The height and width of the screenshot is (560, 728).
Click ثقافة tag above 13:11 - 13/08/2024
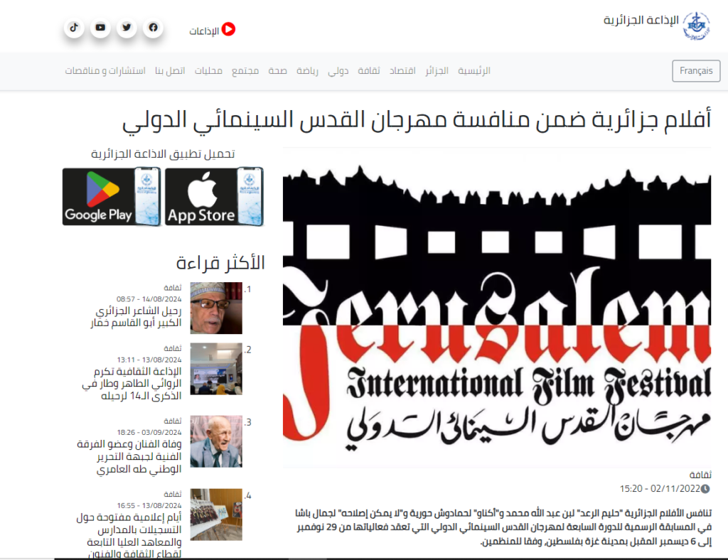(x=173, y=348)
